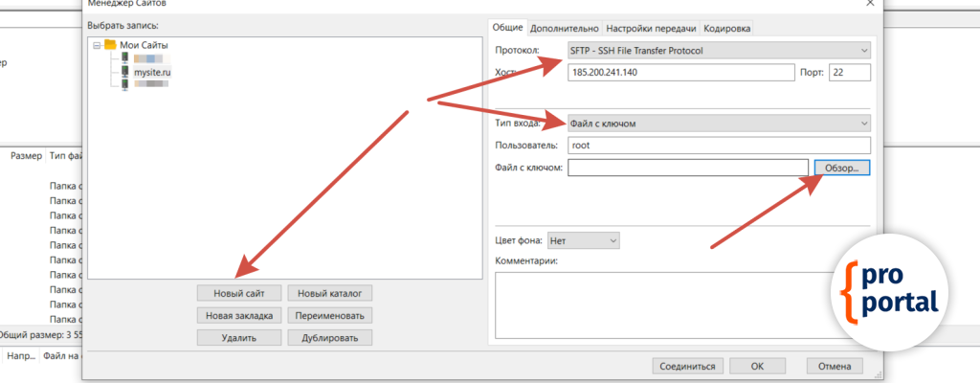
Task: Open the Протокол dropdown
Action: [719, 50]
